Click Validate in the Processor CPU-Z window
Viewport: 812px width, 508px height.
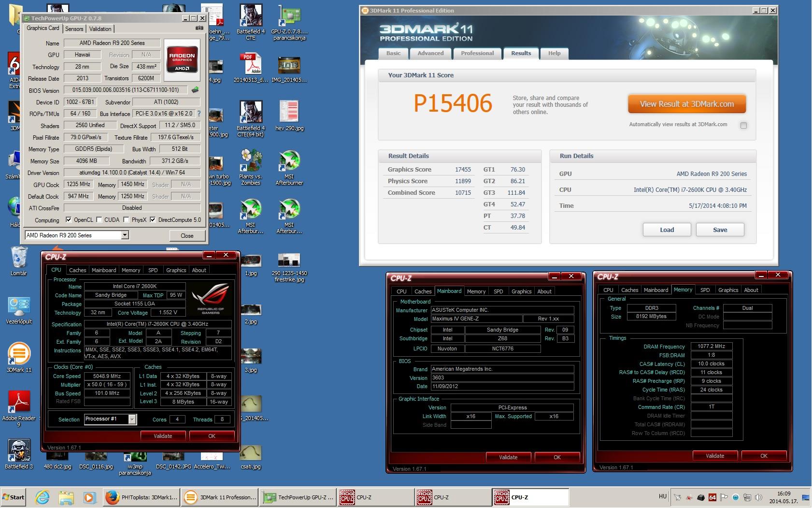[x=163, y=436]
